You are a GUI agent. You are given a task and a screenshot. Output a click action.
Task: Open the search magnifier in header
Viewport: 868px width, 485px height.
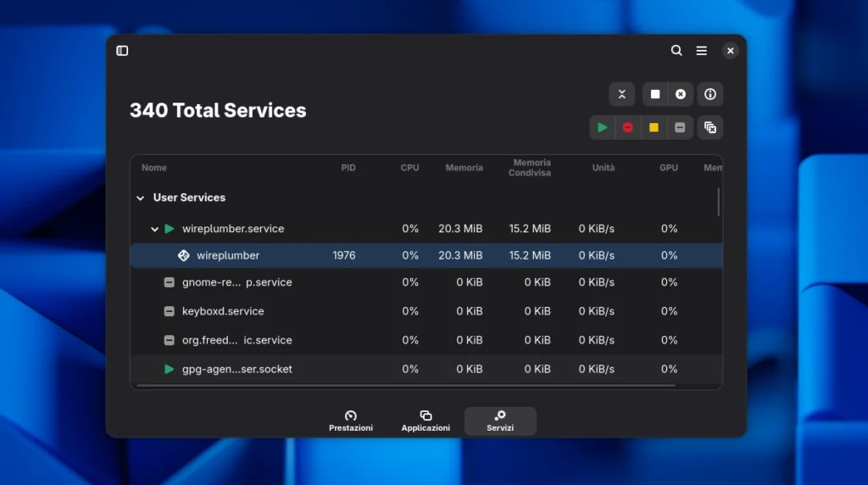676,51
